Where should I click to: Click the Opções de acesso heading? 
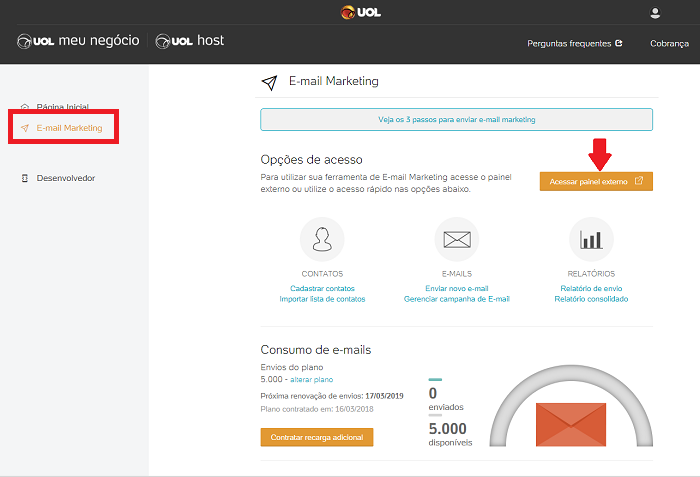tap(312, 160)
